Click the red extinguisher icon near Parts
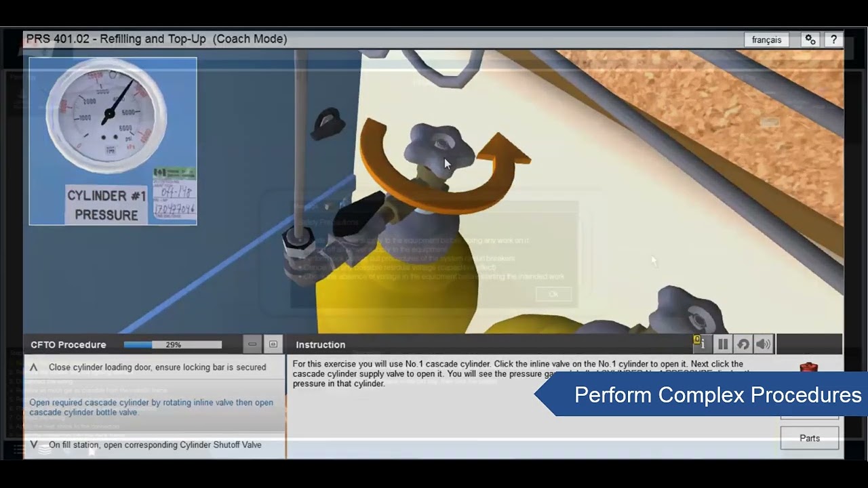This screenshot has height=488, width=868. point(808,368)
